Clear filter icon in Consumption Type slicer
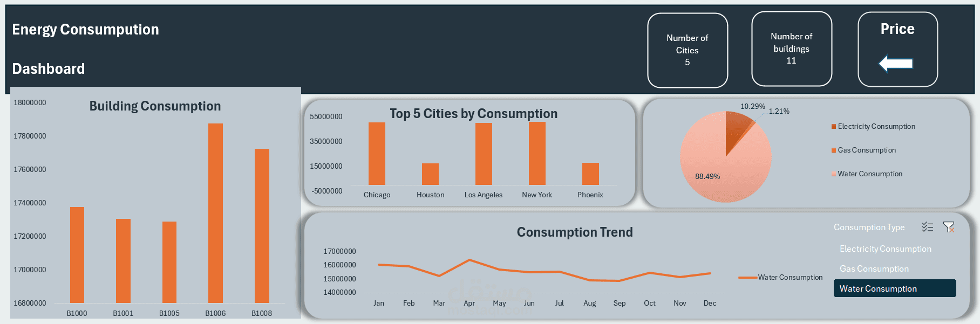Viewport: 980px width, 324px height. tap(949, 227)
